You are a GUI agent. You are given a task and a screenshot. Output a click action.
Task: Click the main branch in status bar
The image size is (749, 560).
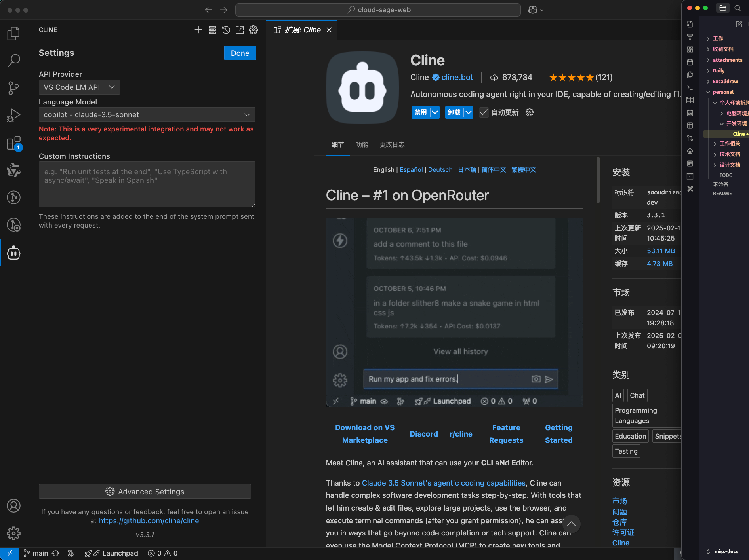pyautogui.click(x=36, y=553)
